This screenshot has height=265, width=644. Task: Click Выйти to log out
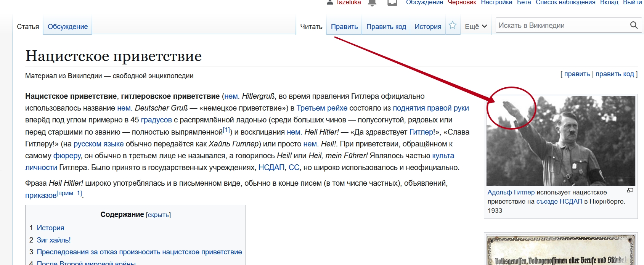pyautogui.click(x=633, y=2)
